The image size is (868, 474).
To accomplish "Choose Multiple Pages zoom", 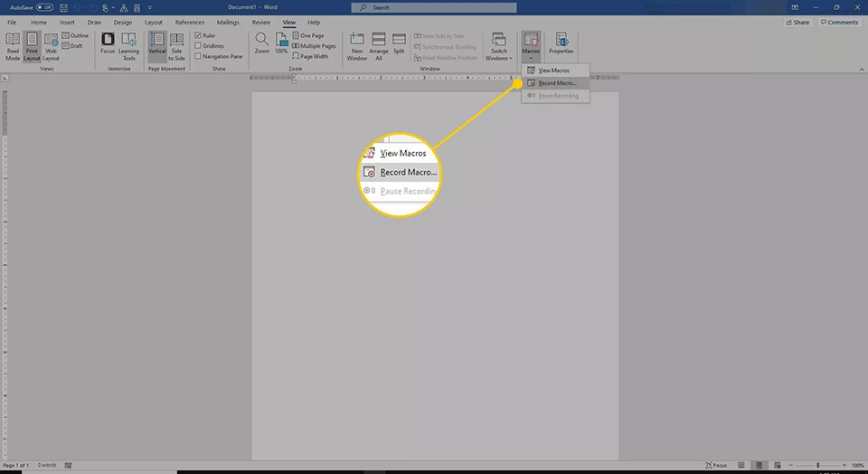I will pyautogui.click(x=314, y=46).
